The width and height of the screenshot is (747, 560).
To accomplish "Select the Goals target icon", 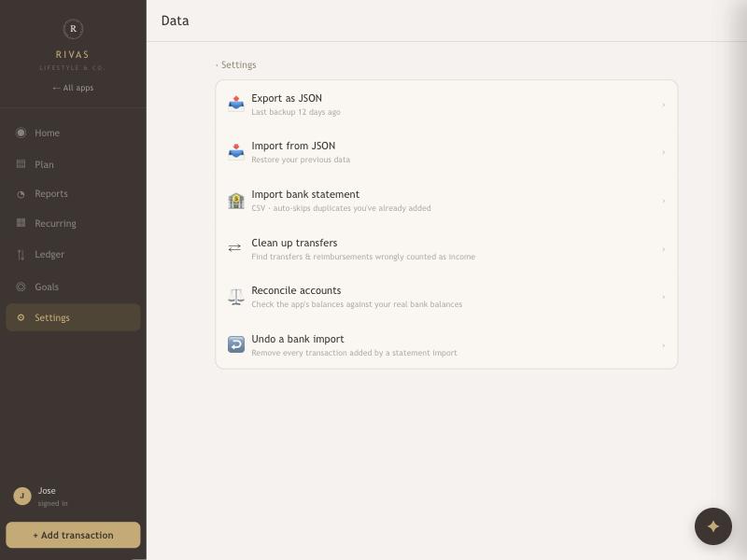I will tap(21, 287).
